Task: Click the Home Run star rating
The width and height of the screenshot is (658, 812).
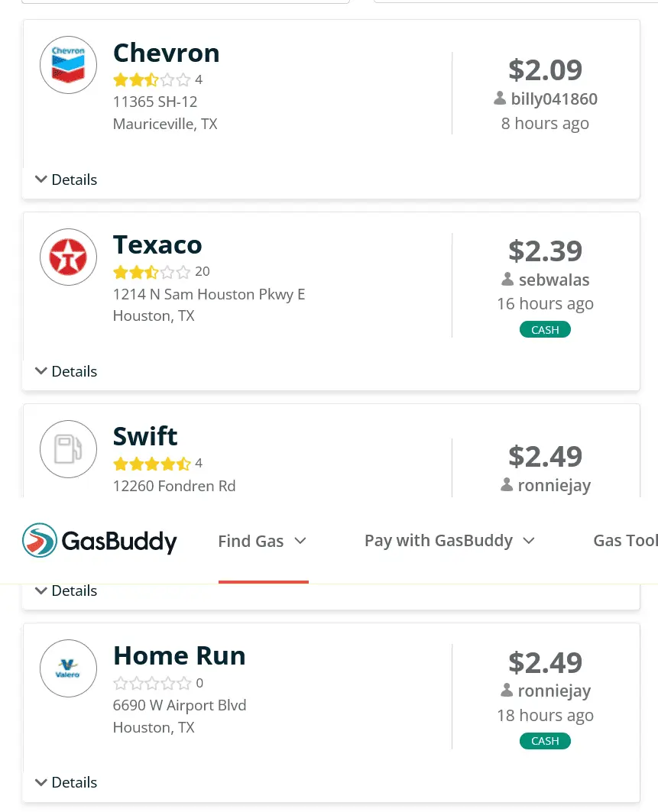Action: coord(152,683)
